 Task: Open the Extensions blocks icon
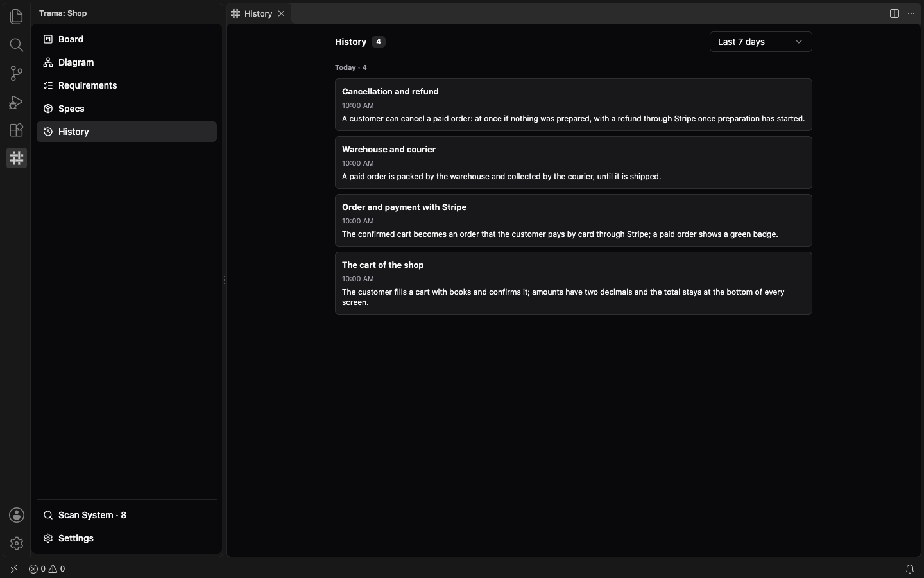point(17,130)
